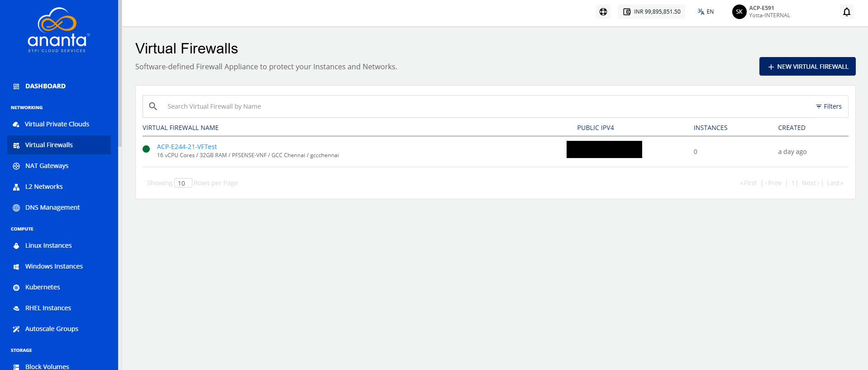This screenshot has height=370, width=868.
Task: Select Virtual Firewalls menu item
Action: click(x=59, y=145)
